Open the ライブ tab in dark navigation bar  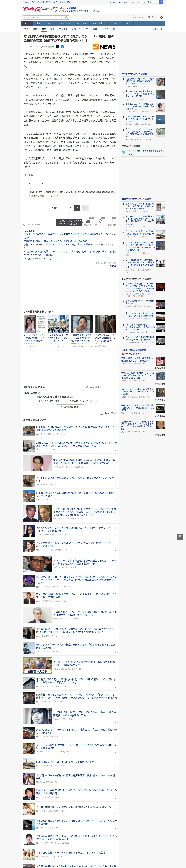pyautogui.click(x=49, y=24)
